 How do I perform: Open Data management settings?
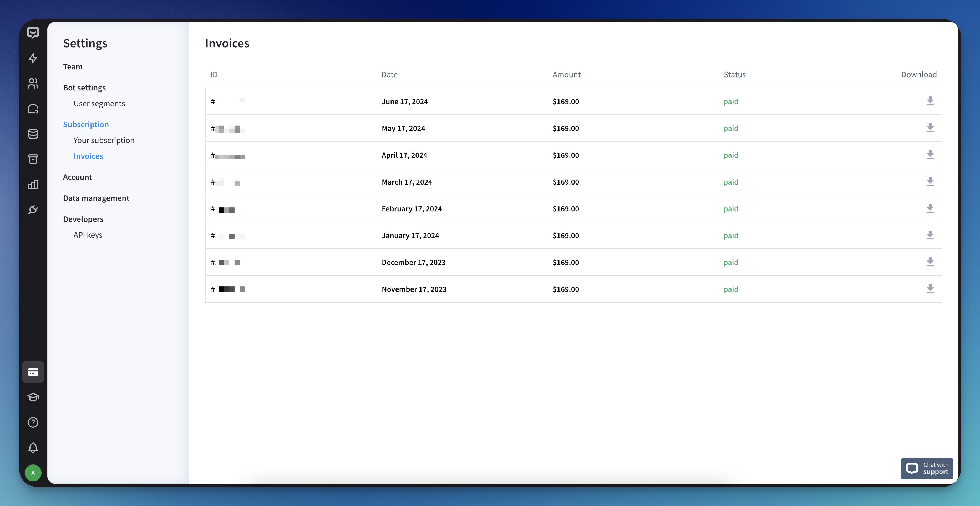pos(96,198)
